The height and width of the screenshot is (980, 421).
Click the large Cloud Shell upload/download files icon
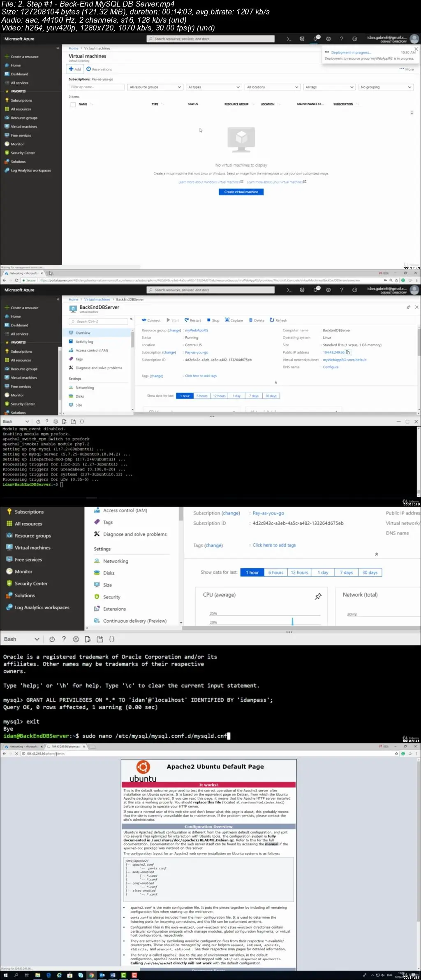(x=88, y=639)
